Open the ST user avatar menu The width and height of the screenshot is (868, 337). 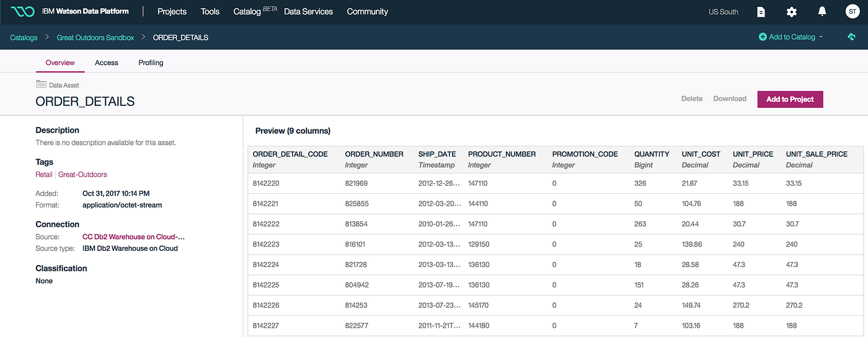tap(852, 12)
